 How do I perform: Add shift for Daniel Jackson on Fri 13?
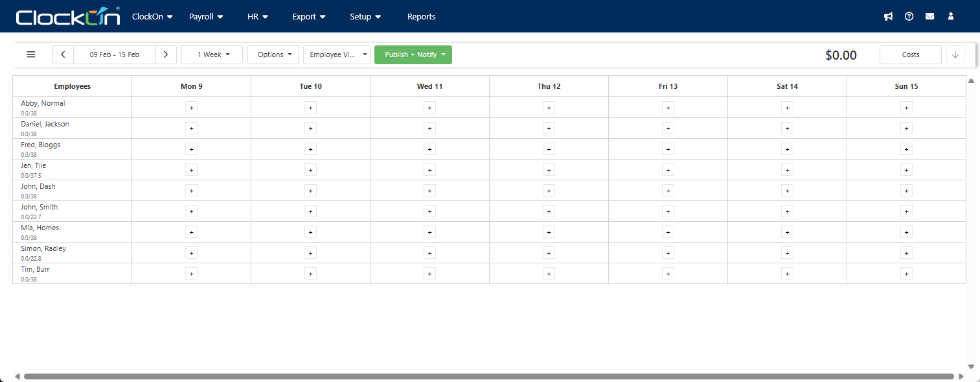(668, 128)
